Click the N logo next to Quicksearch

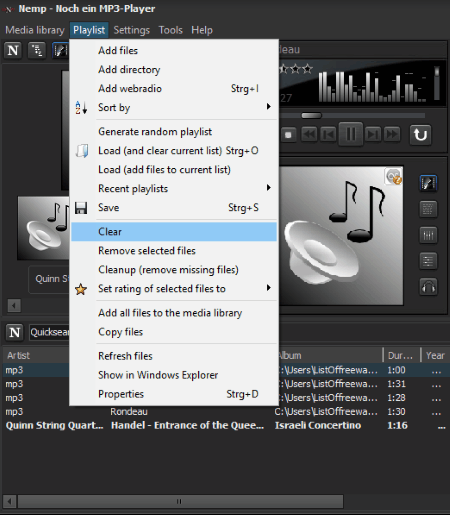[14, 332]
